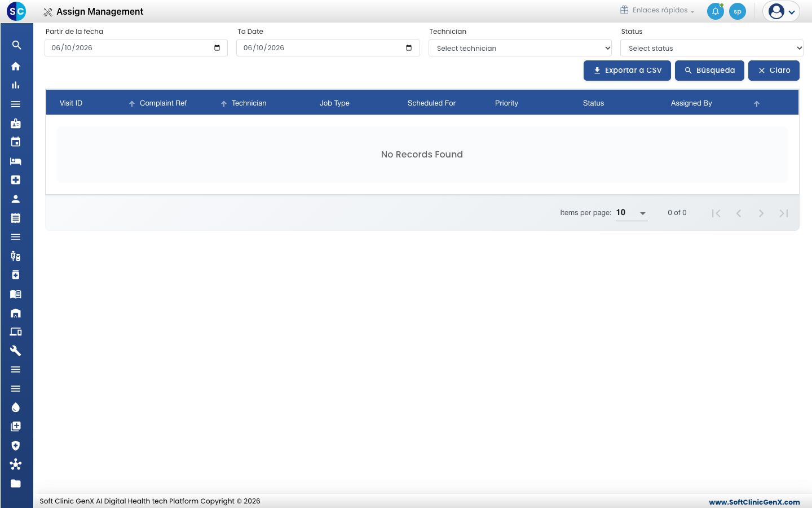Click the notification bell icon

pos(716,11)
